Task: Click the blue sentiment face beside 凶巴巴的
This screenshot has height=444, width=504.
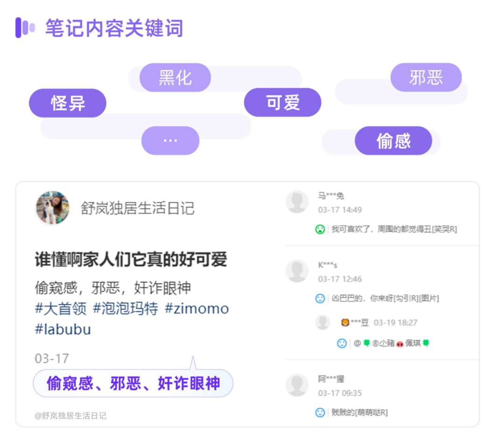Action: click(320, 298)
